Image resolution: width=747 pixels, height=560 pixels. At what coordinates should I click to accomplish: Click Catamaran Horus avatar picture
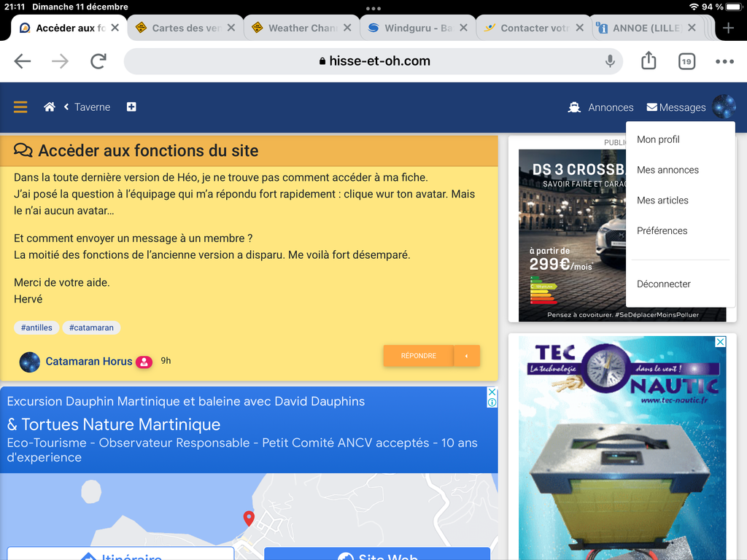pos(29,362)
